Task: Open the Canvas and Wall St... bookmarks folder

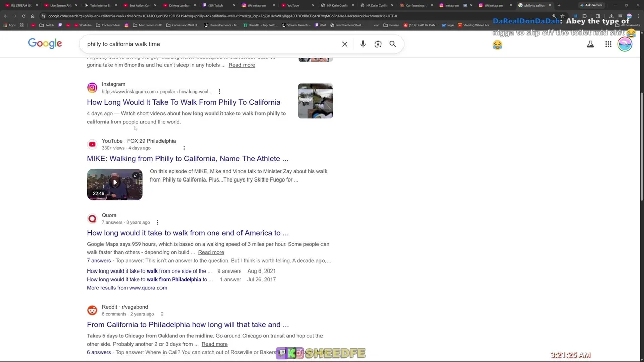Action: [x=182, y=25]
